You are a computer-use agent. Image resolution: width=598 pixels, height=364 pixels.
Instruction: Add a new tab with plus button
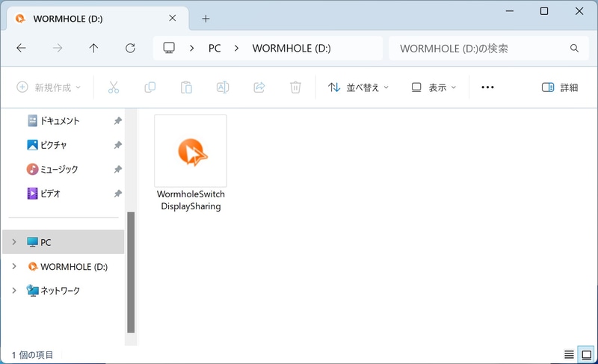[x=206, y=19]
